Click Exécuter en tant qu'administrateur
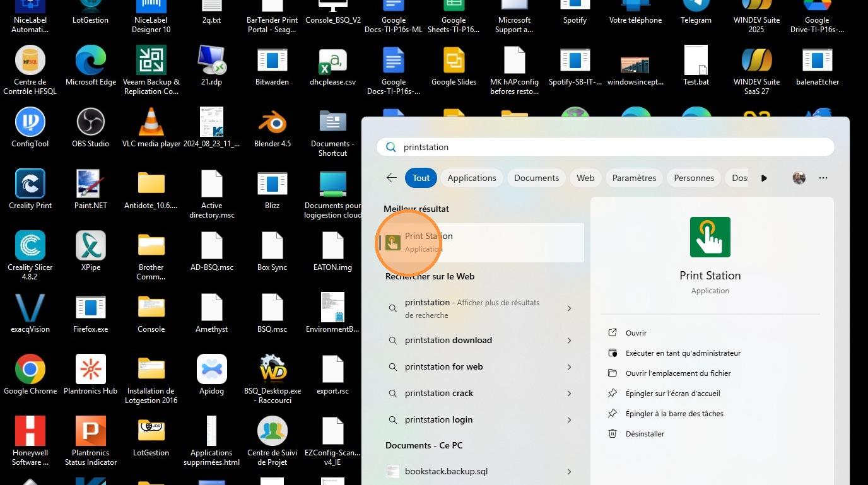Viewport: 868px width, 485px height. [683, 353]
